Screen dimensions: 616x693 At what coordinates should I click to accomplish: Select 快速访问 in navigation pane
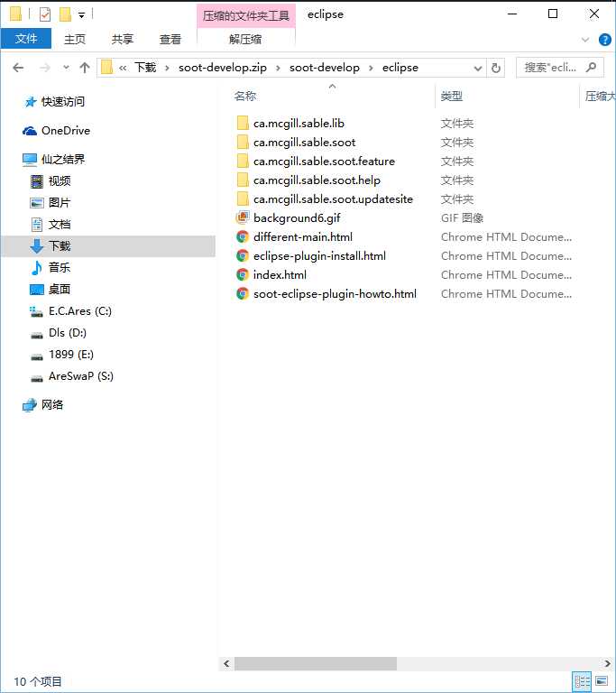click(x=63, y=102)
